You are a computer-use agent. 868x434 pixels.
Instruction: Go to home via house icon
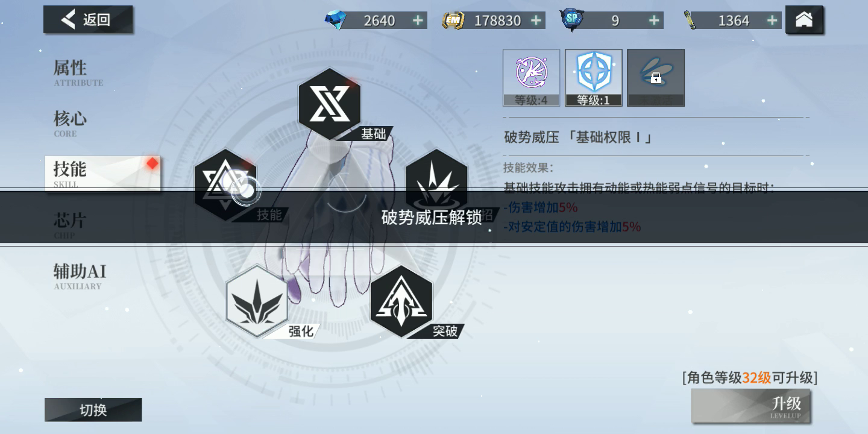(804, 20)
